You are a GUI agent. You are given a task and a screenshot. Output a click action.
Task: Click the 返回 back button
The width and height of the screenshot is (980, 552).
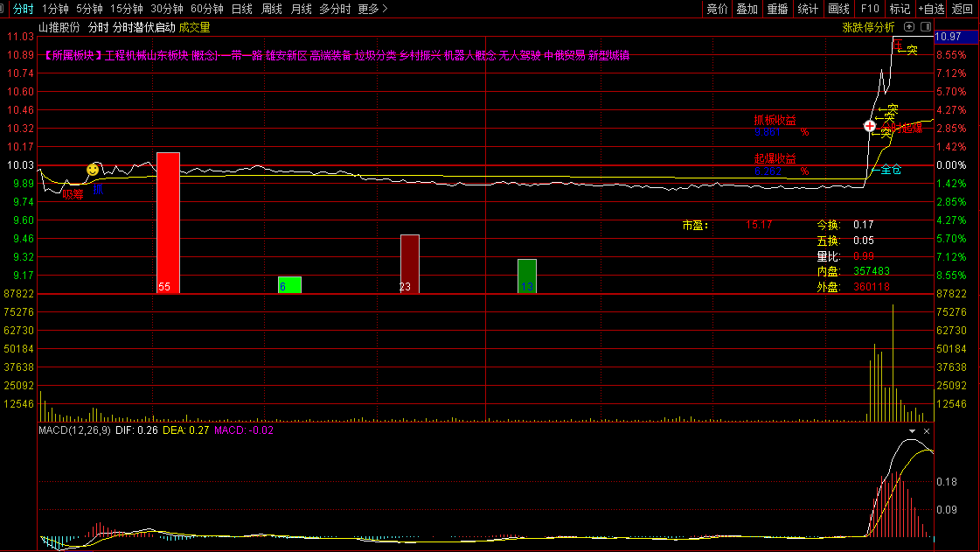963,9
